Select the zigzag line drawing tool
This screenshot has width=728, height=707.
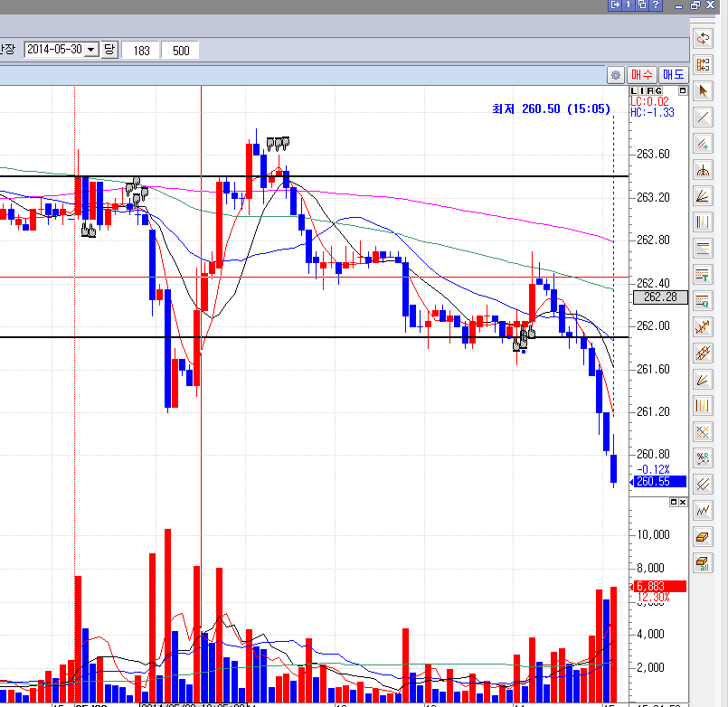point(703,511)
